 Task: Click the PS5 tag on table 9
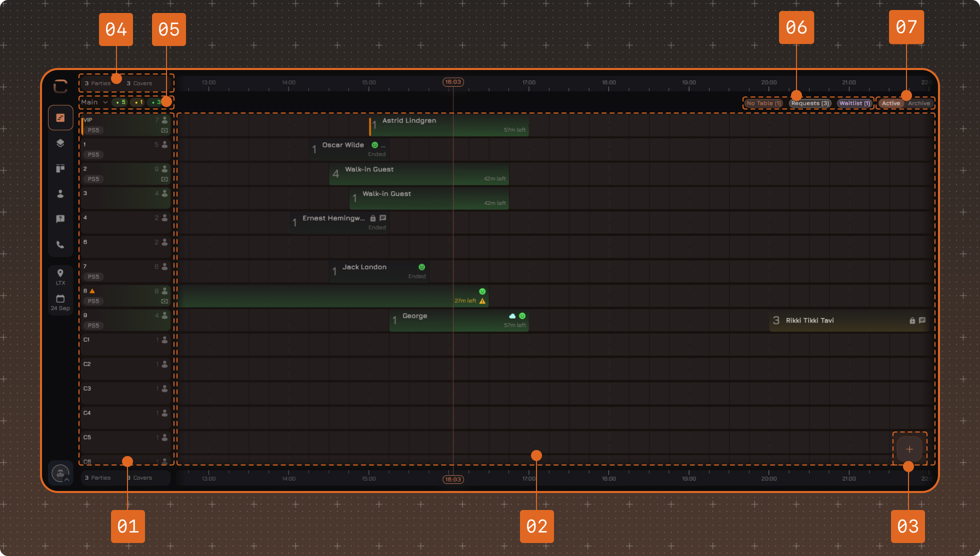pos(93,325)
